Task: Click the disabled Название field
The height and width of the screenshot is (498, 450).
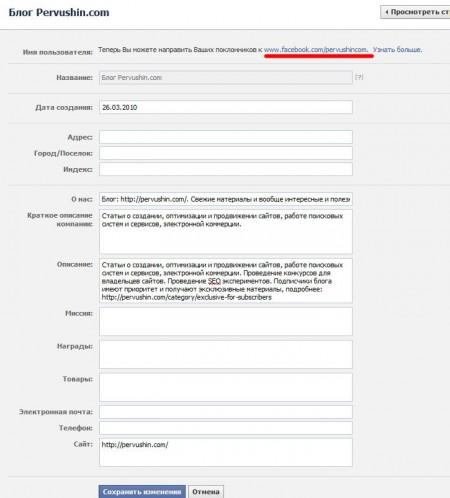Action: (x=226, y=77)
